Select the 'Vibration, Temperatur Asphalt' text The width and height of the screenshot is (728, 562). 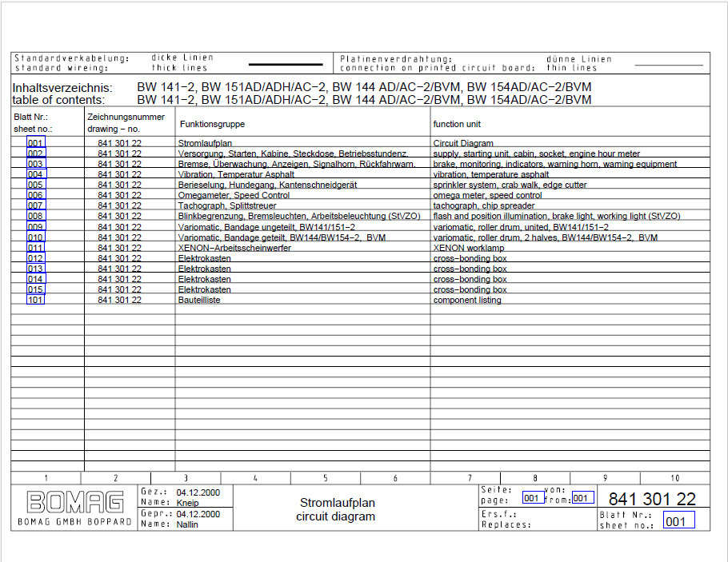pyautogui.click(x=236, y=174)
